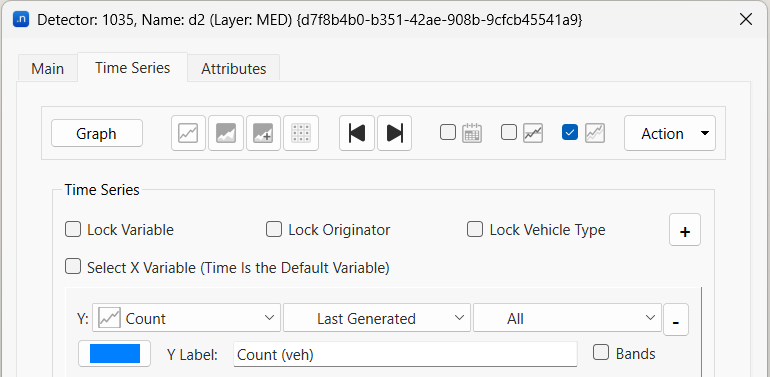The image size is (770, 377).
Task: Uncheck the checked blue chart checkbox
Action: coord(570,133)
